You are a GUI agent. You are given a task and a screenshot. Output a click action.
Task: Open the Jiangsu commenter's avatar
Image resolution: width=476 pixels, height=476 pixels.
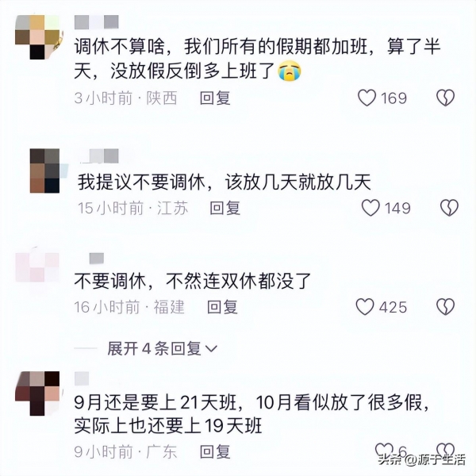(45, 171)
